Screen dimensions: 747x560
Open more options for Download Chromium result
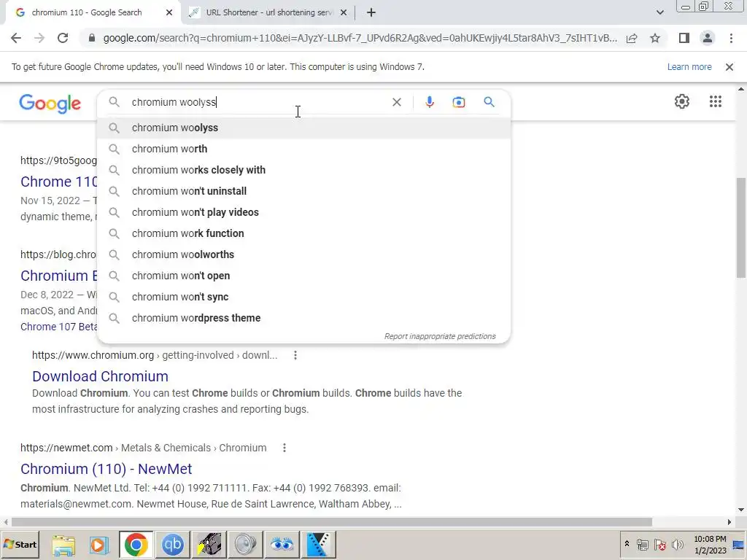295,355
